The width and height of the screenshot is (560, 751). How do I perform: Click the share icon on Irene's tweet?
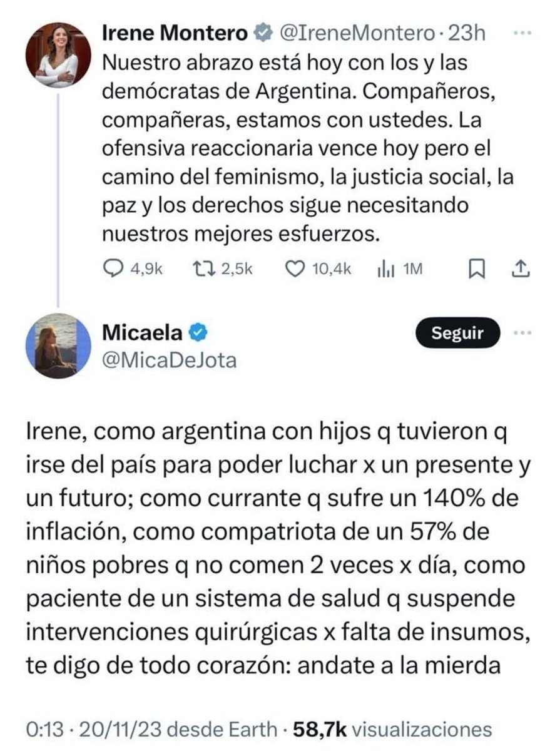521,268
